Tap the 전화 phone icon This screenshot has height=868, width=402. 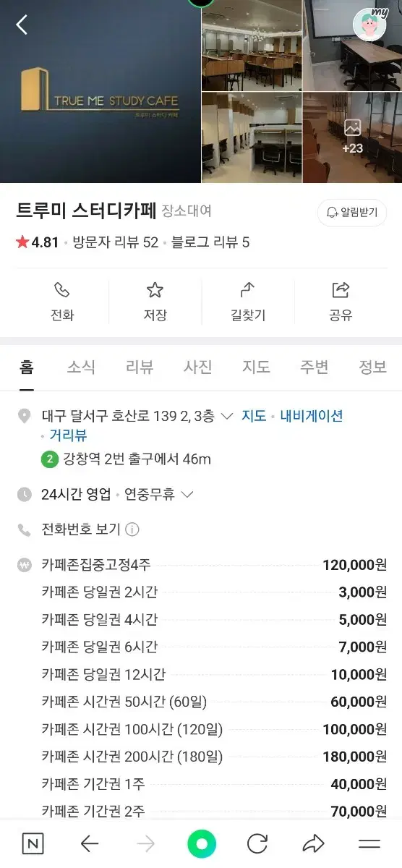[62, 290]
